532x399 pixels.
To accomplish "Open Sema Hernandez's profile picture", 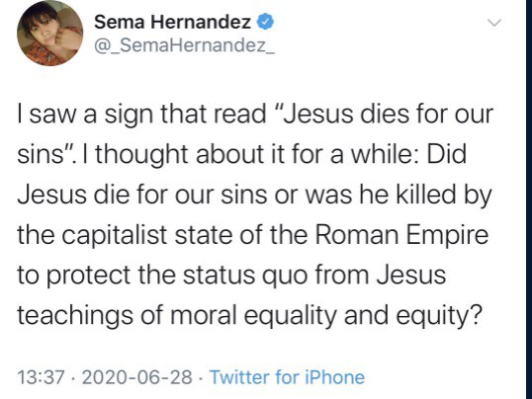I will click(49, 33).
